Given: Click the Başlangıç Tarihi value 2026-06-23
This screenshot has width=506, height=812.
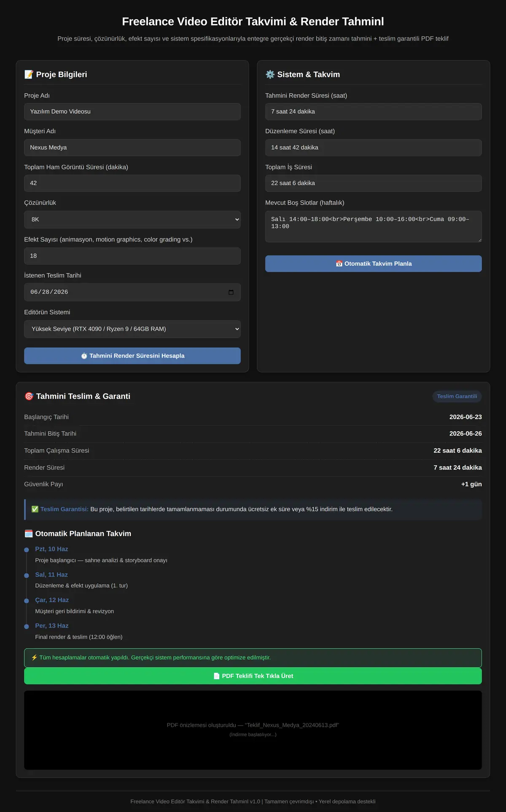Looking at the screenshot, I should [x=466, y=417].
